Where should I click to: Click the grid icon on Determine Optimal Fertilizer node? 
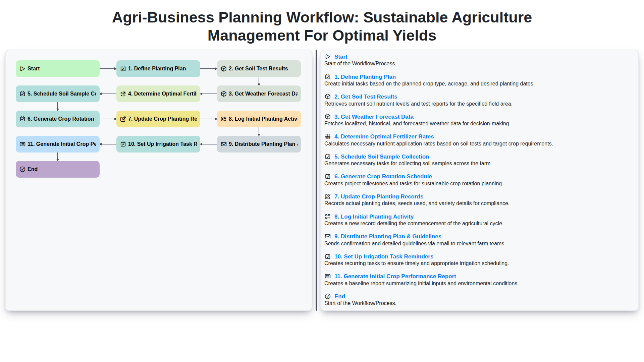[x=123, y=94]
